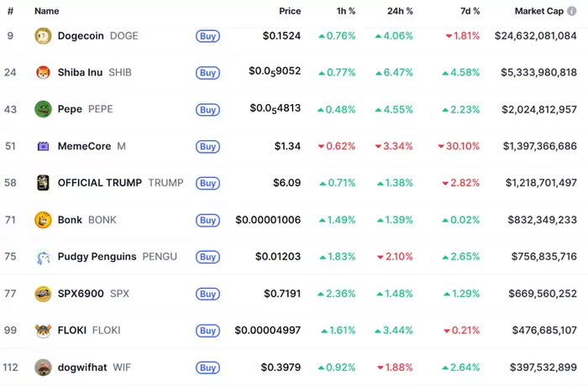
Task: Sort the table by Price column
Action: point(290,12)
